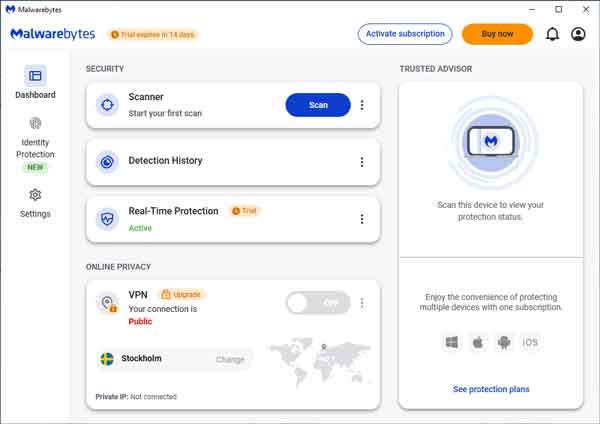Open Real-Time Protection three-dot menu
The width and height of the screenshot is (600, 424).
click(362, 219)
